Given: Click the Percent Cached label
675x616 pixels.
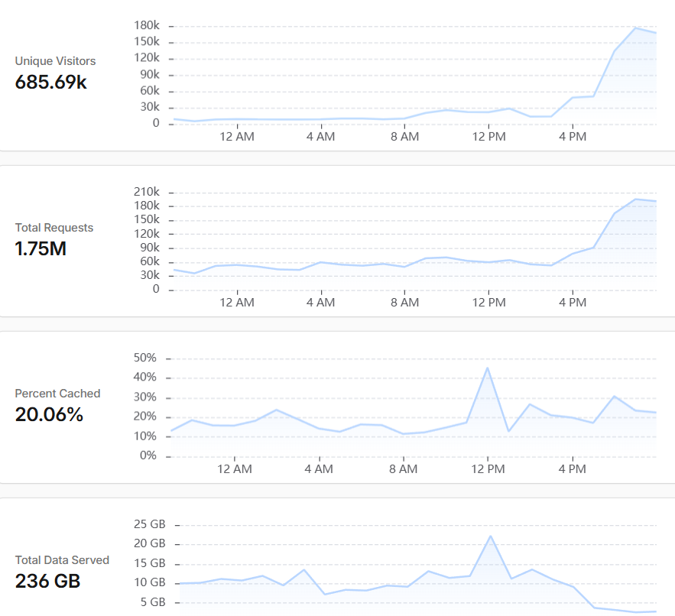Looking at the screenshot, I should (x=57, y=394).
